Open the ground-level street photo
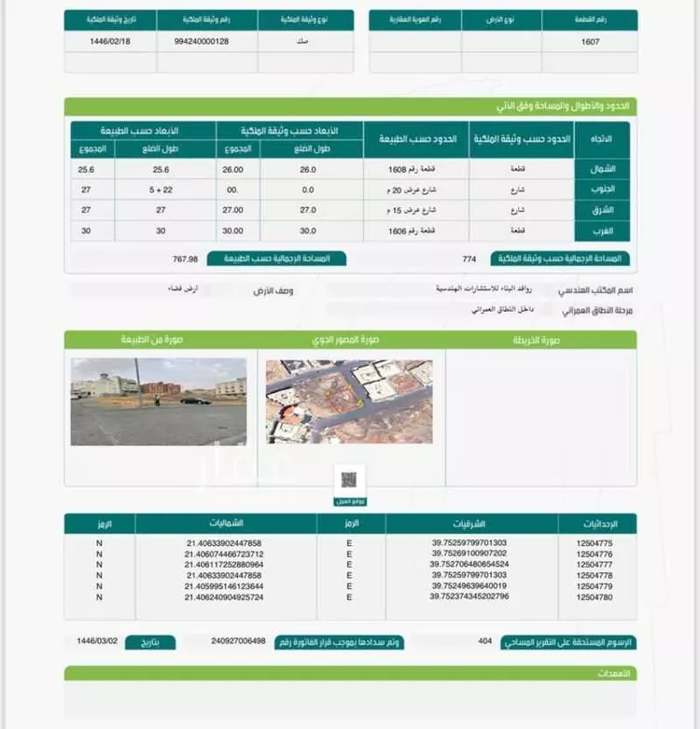The image size is (700, 729). tap(159, 401)
